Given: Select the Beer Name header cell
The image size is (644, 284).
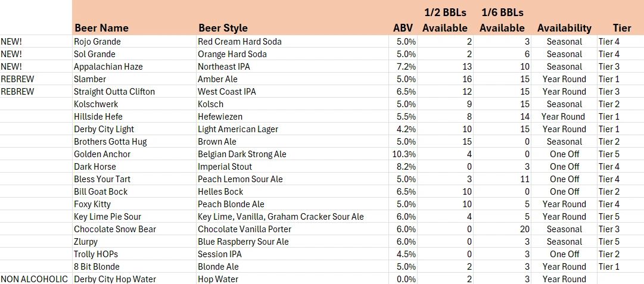Looking at the screenshot, I should (134, 18).
